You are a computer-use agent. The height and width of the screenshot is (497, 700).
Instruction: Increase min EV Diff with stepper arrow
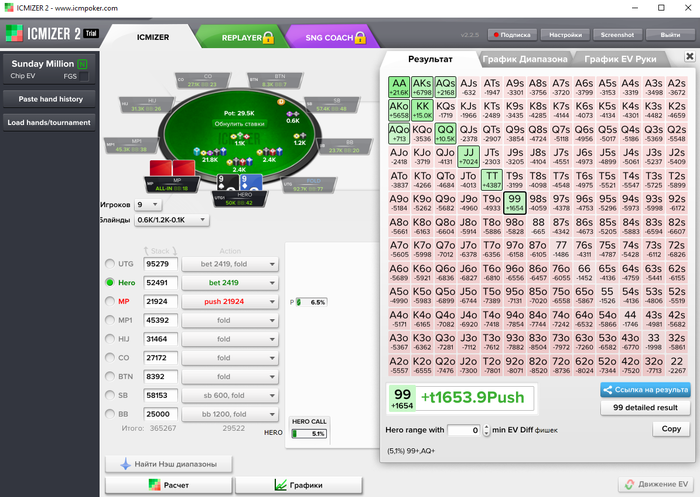coord(487,427)
